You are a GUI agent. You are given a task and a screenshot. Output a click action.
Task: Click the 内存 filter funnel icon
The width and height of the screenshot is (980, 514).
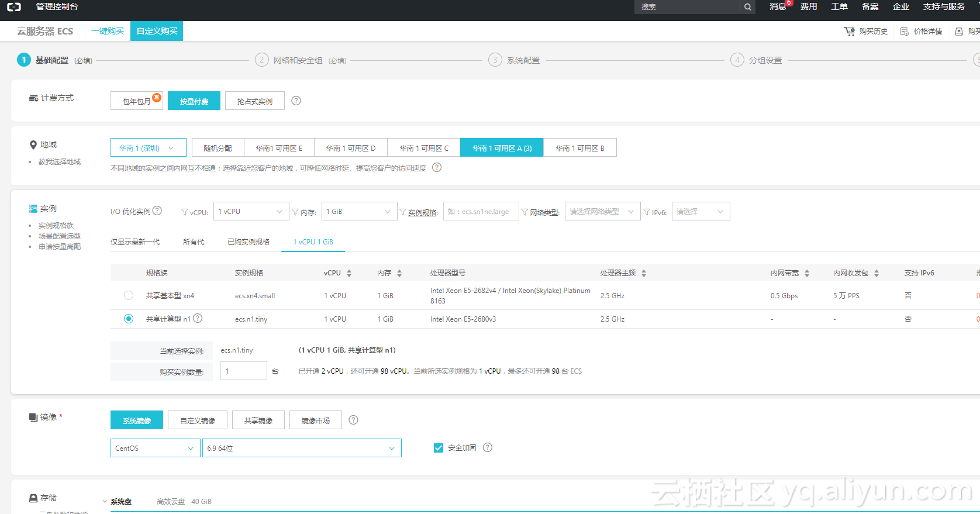(x=295, y=212)
